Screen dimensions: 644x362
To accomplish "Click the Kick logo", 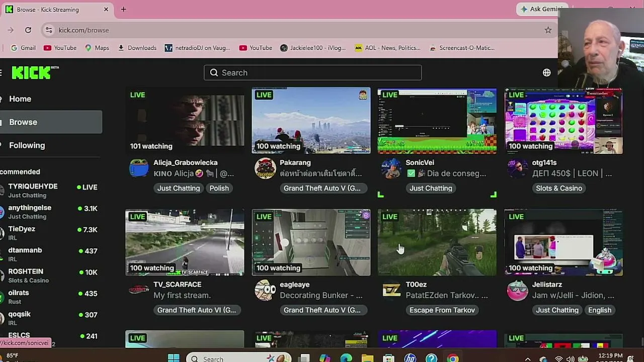I will 31,72.
